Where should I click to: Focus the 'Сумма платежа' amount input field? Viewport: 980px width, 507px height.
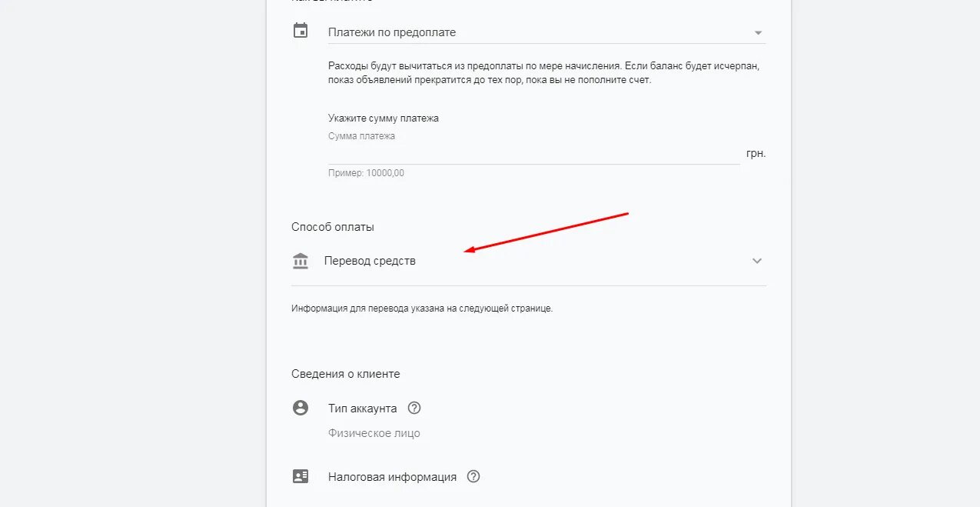[533, 153]
